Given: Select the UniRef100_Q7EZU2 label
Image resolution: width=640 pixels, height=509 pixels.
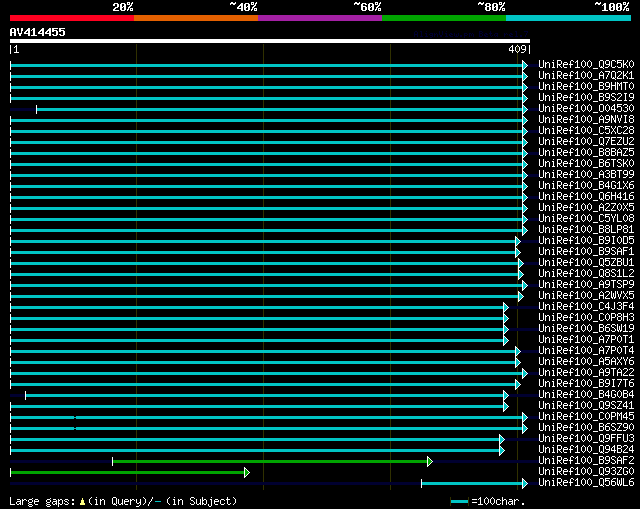Looking at the screenshot, I should (586, 142).
